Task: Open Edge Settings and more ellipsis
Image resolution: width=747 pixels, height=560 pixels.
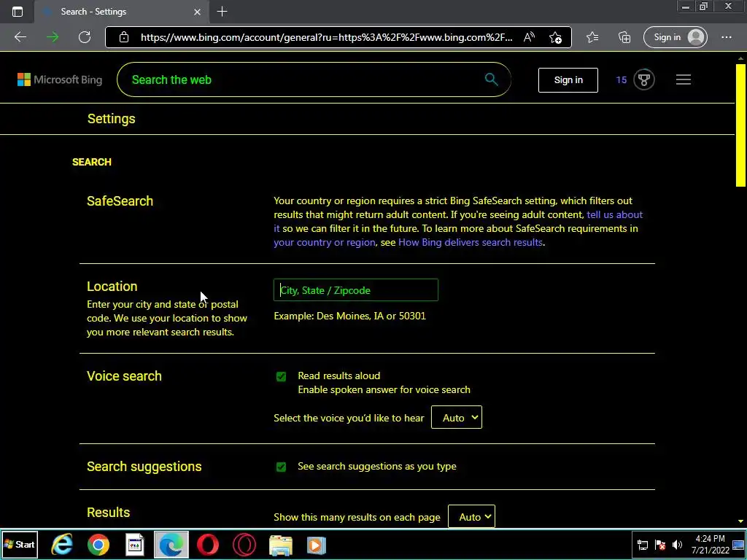Action: click(x=726, y=37)
